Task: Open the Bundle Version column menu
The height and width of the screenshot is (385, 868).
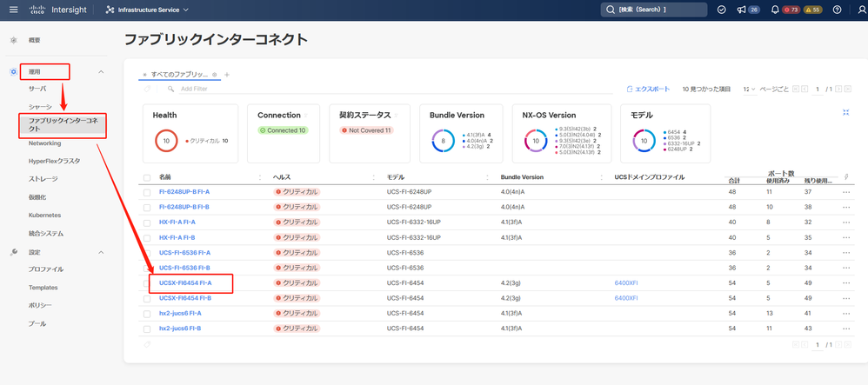Action: (602, 177)
